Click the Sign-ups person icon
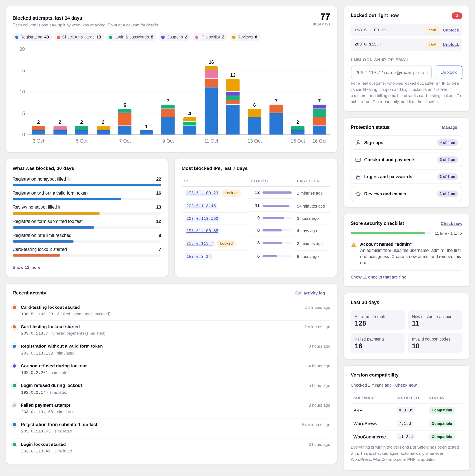This screenshot has height=476, width=475. pyautogui.click(x=358, y=143)
